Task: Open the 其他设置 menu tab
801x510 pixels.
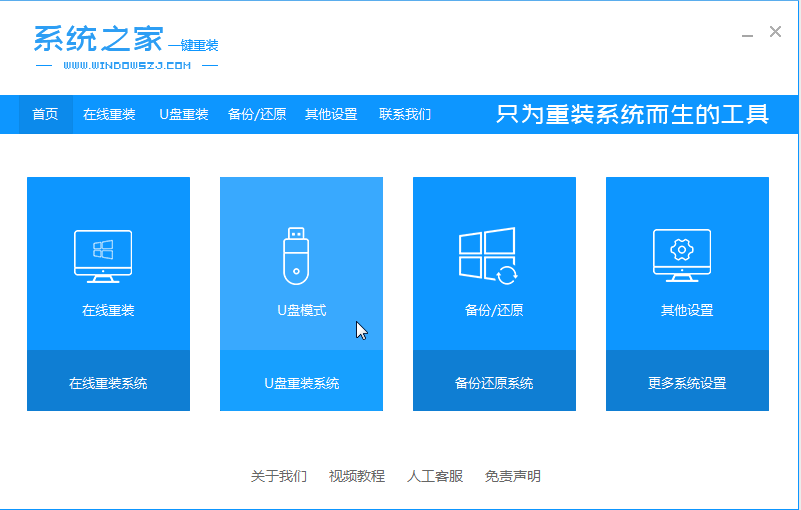Action: pyautogui.click(x=331, y=114)
